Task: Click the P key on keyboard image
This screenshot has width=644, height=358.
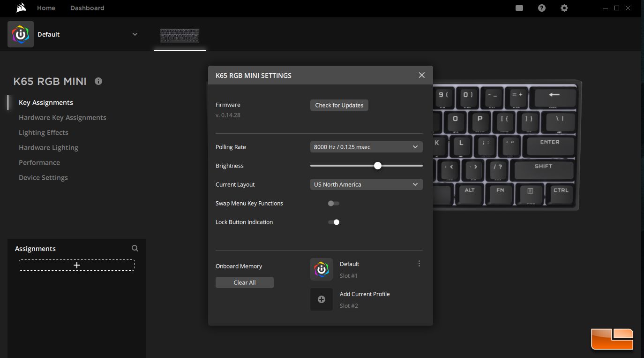Action: 480,122
